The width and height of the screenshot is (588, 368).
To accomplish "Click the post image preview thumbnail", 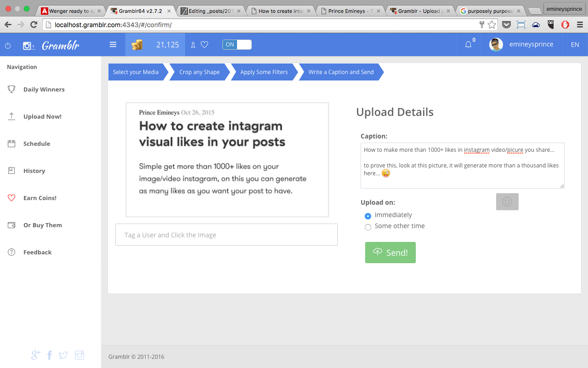I will tap(227, 160).
